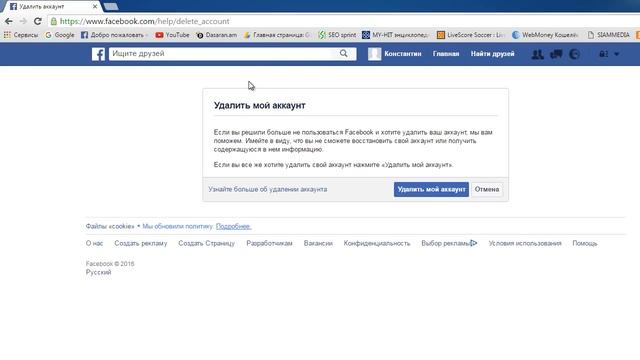Screen dimensions: 640x360
Task: Click the Facebook logo icon
Action: (98, 54)
